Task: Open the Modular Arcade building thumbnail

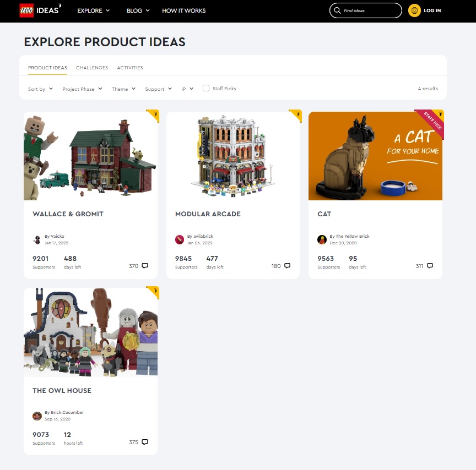Action: [233, 156]
